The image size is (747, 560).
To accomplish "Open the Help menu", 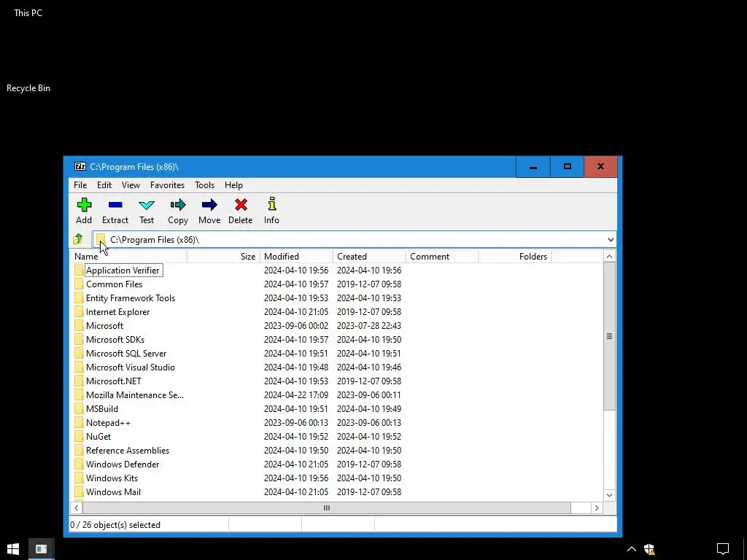I will coord(233,185).
